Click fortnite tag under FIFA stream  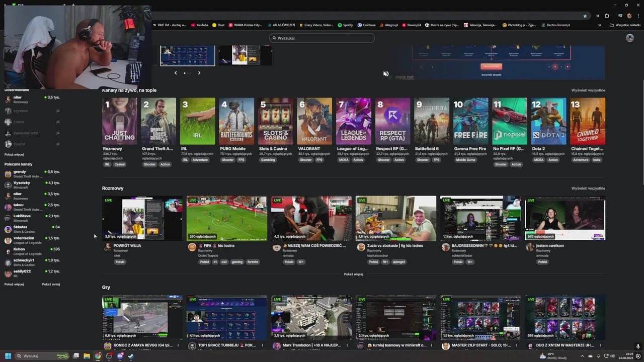pyautogui.click(x=253, y=262)
